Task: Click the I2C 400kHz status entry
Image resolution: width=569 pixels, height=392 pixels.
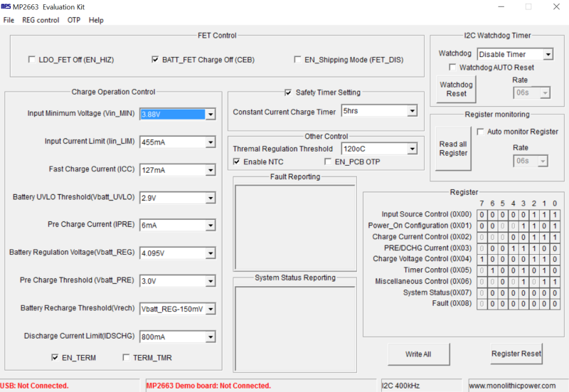Action: point(400,386)
